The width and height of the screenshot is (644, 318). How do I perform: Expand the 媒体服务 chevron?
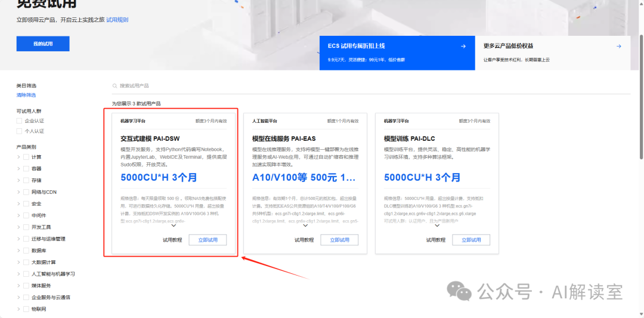[18, 286]
